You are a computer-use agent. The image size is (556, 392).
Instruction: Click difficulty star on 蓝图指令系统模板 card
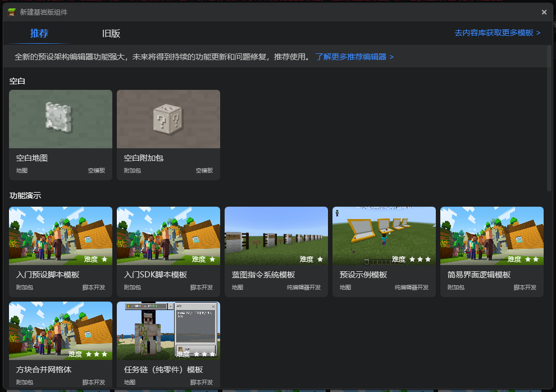click(320, 259)
